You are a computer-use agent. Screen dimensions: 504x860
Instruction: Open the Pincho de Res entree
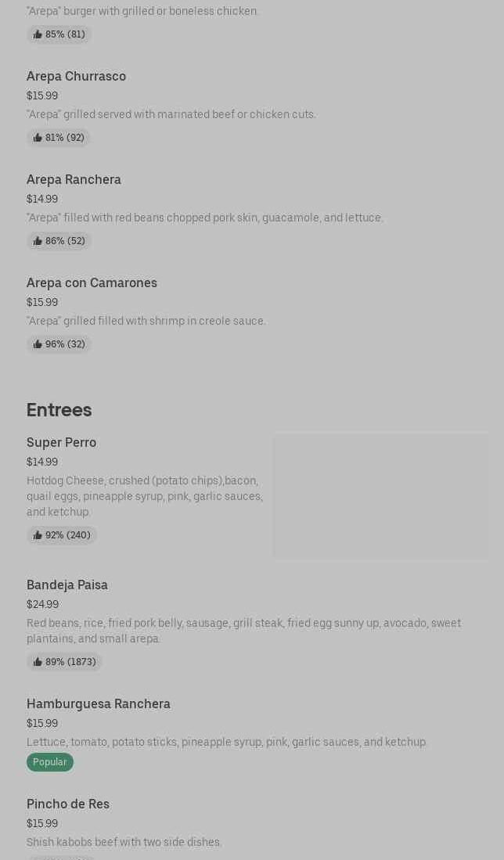pyautogui.click(x=68, y=804)
